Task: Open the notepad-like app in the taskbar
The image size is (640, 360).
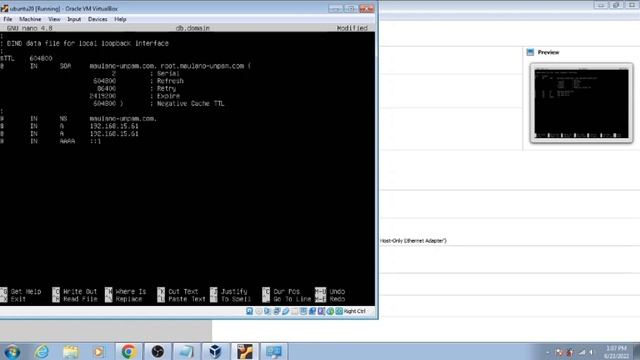Action: coord(187,351)
